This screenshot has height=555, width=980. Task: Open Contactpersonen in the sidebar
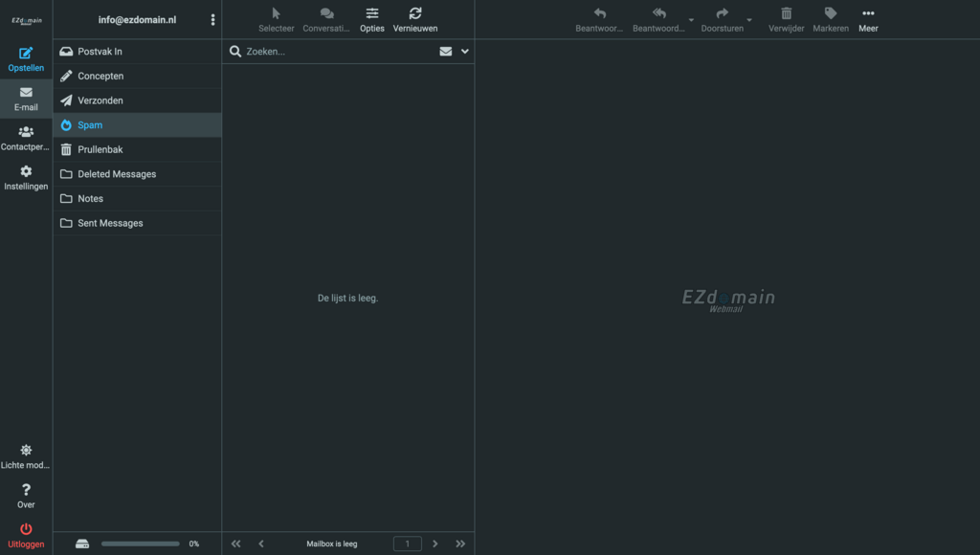[x=26, y=132]
